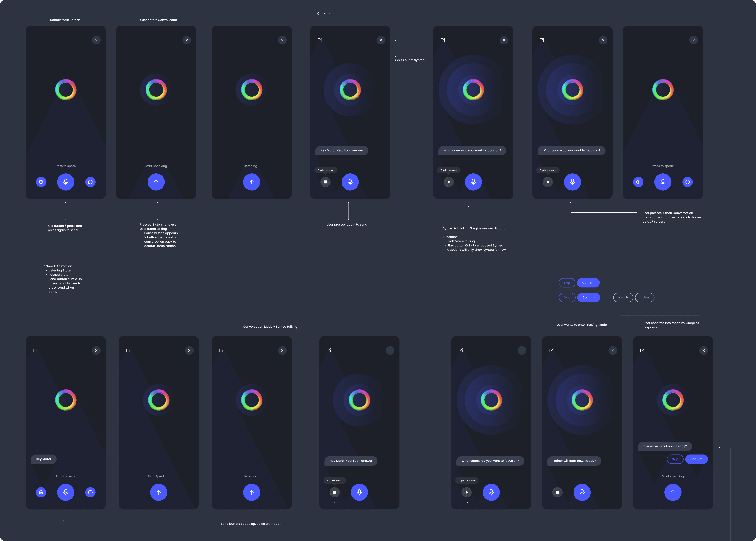This screenshot has width=756, height=541.
Task: Tap dimmed compose icon on Tap to speak screen
Action: point(35,350)
